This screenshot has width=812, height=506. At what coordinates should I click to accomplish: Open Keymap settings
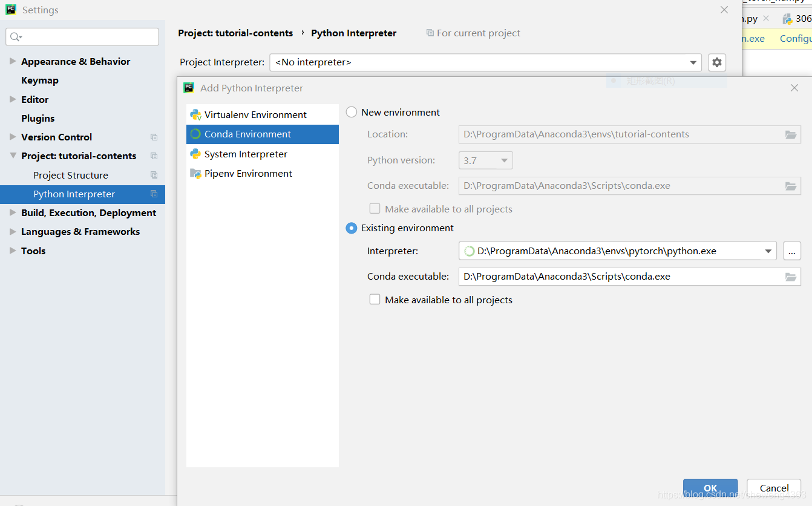pyautogui.click(x=40, y=80)
